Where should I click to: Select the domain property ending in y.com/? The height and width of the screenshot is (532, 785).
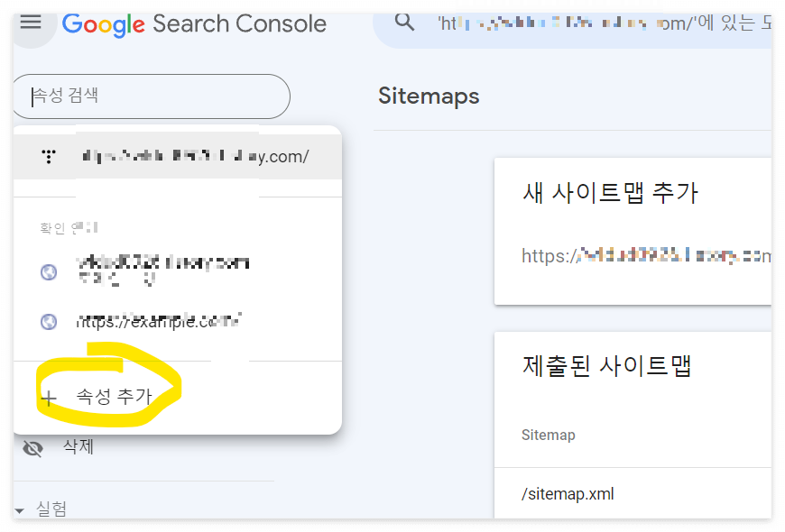click(x=178, y=156)
